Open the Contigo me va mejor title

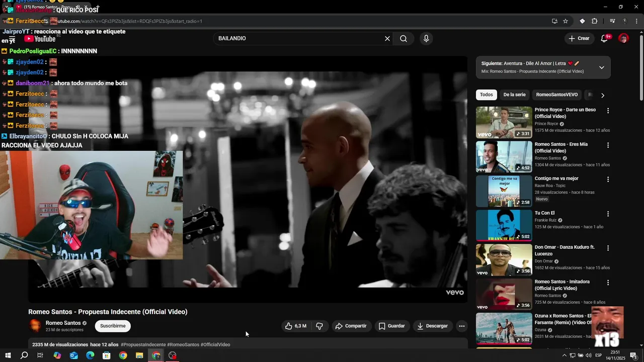(556, 178)
